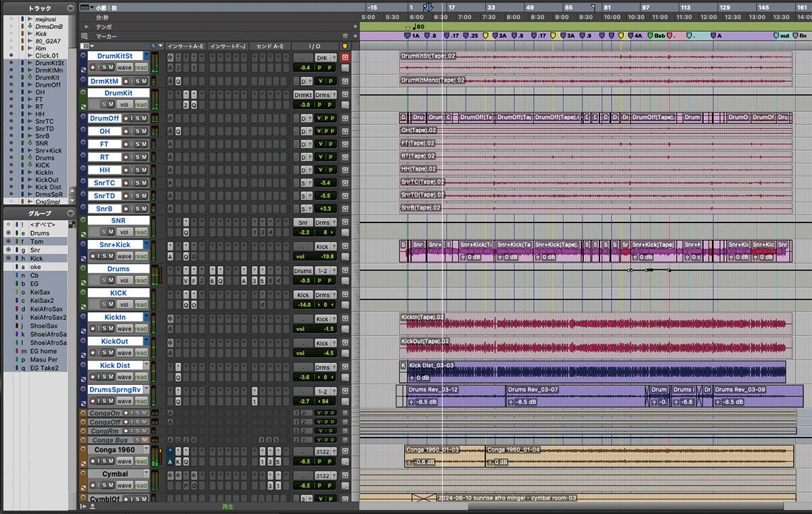Click the インサートA-E column header

pos(186,46)
